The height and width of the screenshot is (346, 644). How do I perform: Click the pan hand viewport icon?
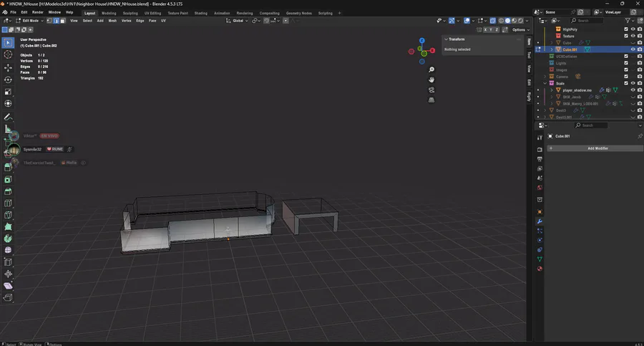(x=431, y=80)
